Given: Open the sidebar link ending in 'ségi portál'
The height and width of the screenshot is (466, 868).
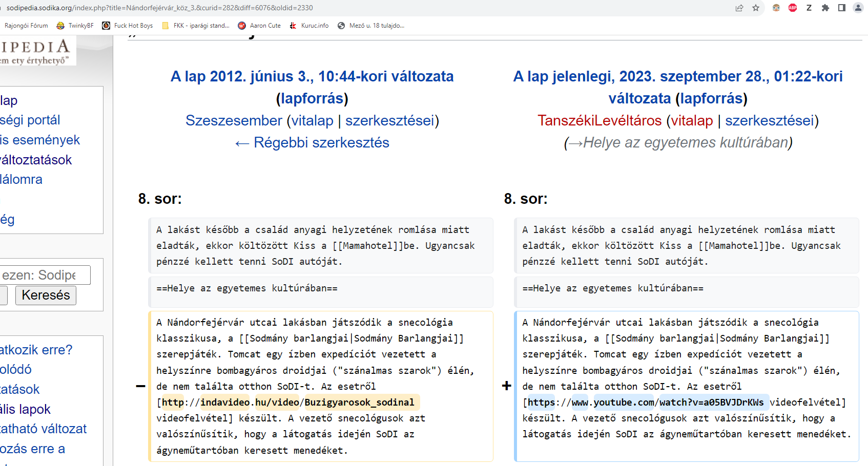Looking at the screenshot, I should (x=30, y=120).
